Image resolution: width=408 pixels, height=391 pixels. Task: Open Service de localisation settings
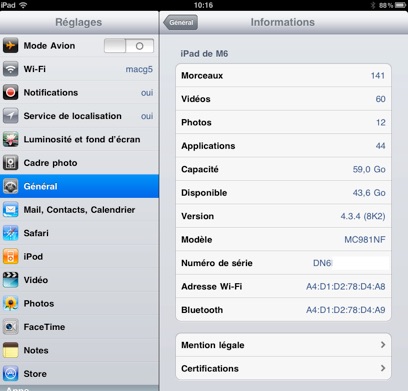(x=79, y=116)
